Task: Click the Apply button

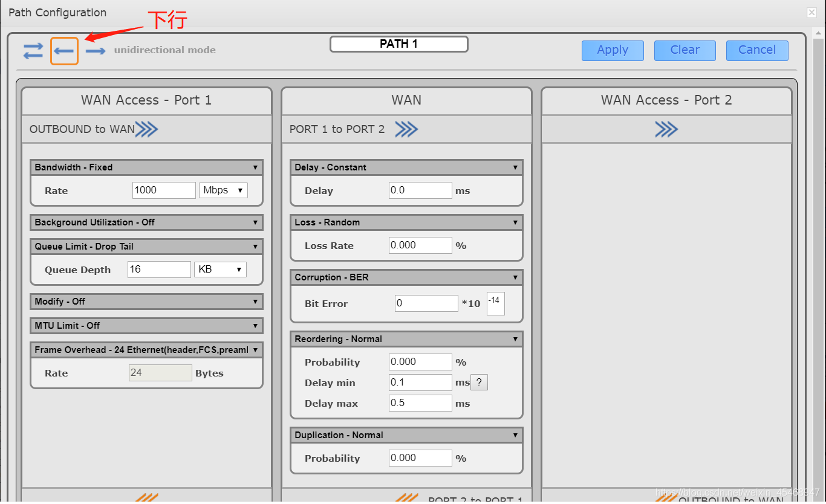Action: coord(613,50)
